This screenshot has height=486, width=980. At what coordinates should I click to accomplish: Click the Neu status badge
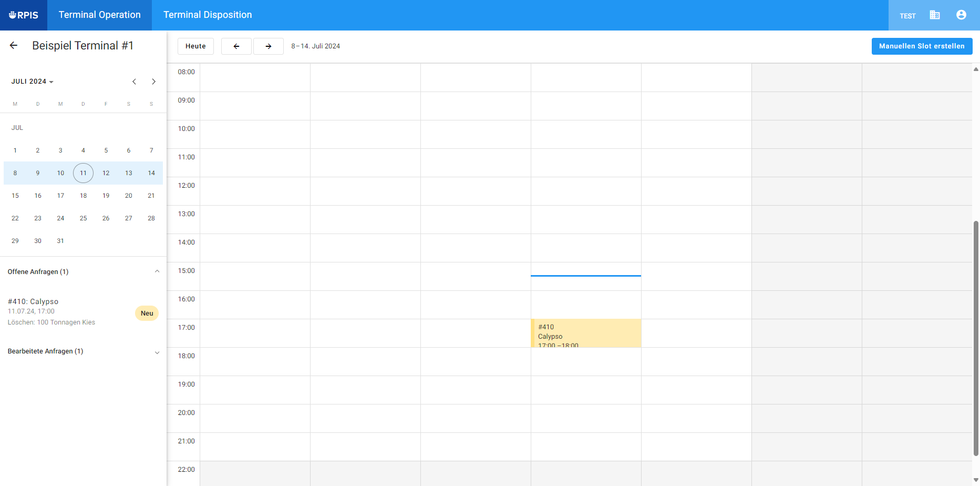(147, 313)
